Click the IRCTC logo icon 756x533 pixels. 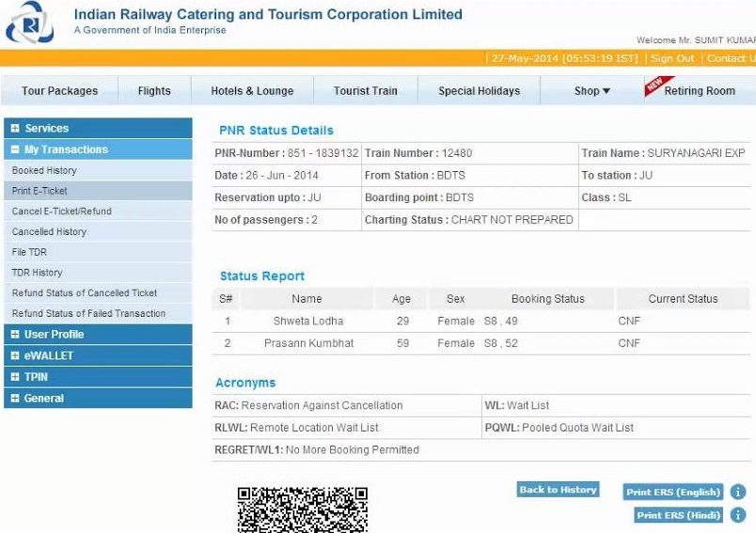pyautogui.click(x=29, y=24)
